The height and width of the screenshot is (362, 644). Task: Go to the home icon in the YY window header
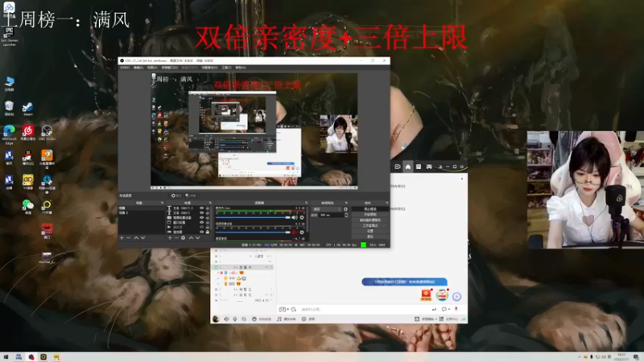408,167
